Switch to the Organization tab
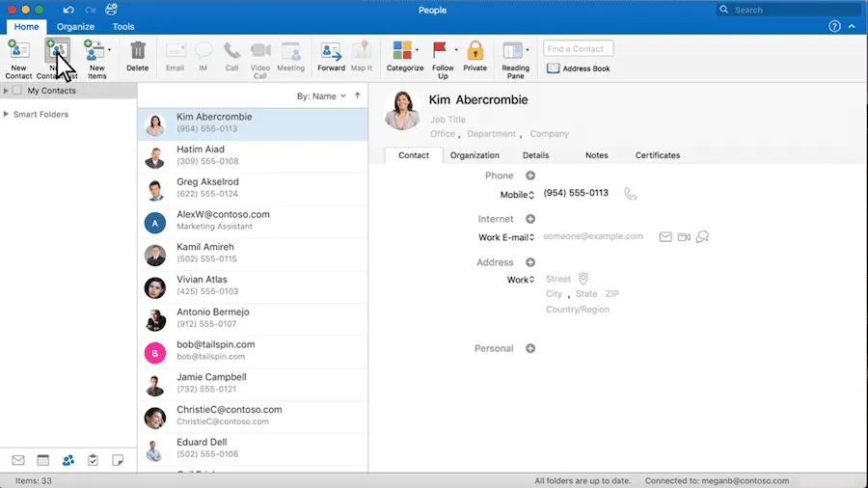Viewport: 868px width, 488px height. (475, 155)
